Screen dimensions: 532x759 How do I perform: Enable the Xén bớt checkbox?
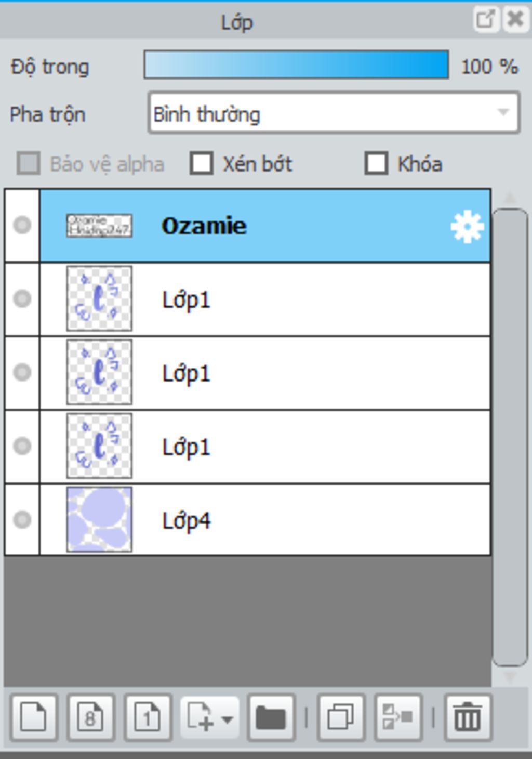click(202, 163)
